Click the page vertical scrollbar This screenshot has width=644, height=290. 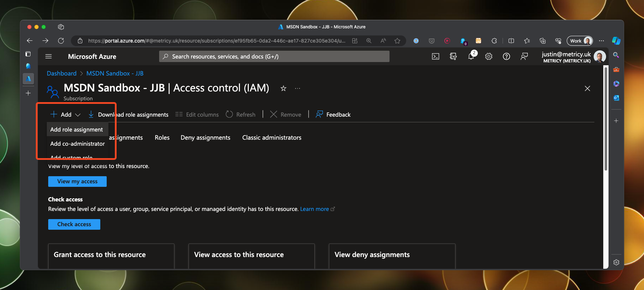606,118
